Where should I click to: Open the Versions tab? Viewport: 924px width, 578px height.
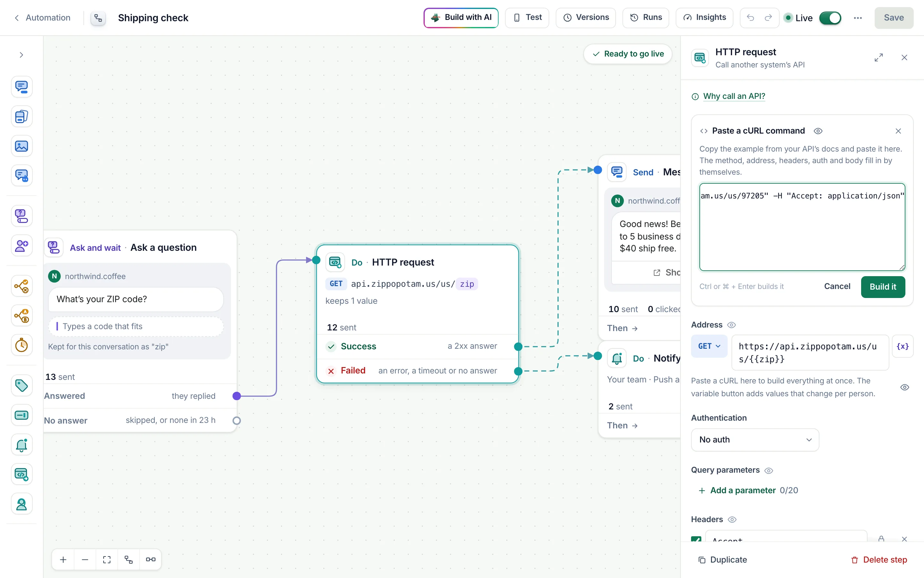coord(586,18)
